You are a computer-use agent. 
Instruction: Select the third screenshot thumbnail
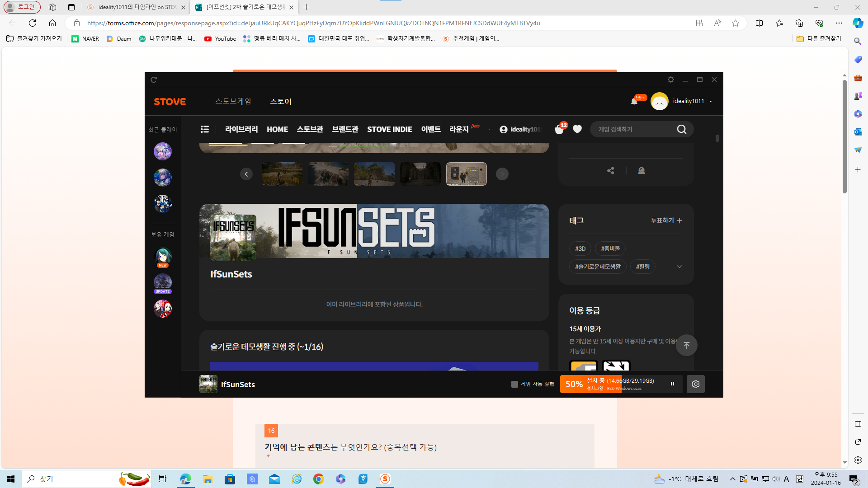(x=374, y=174)
